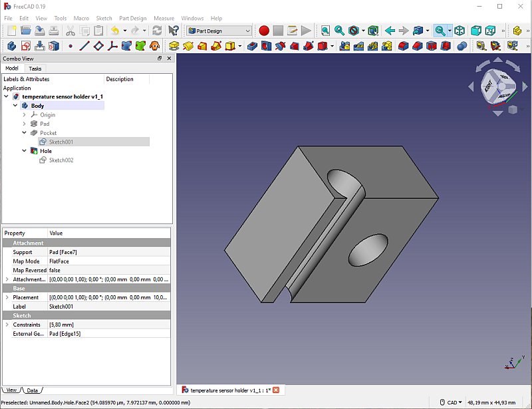Viewport: 532px width, 409px height.
Task: Click the Fit all view icon
Action: 325,31
